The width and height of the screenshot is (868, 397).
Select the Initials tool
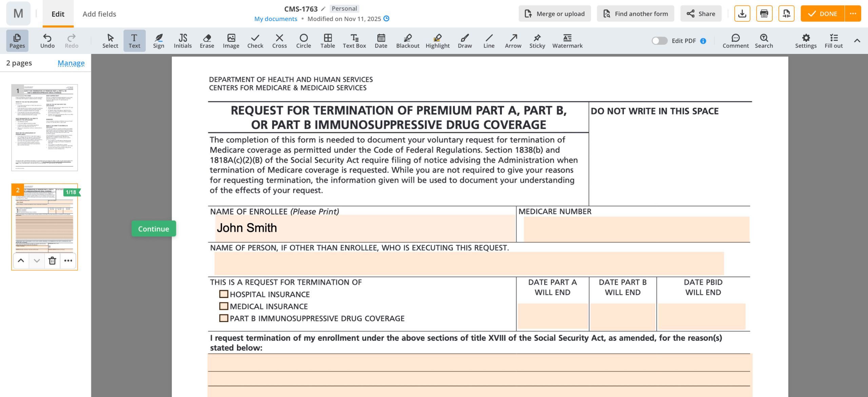(183, 41)
